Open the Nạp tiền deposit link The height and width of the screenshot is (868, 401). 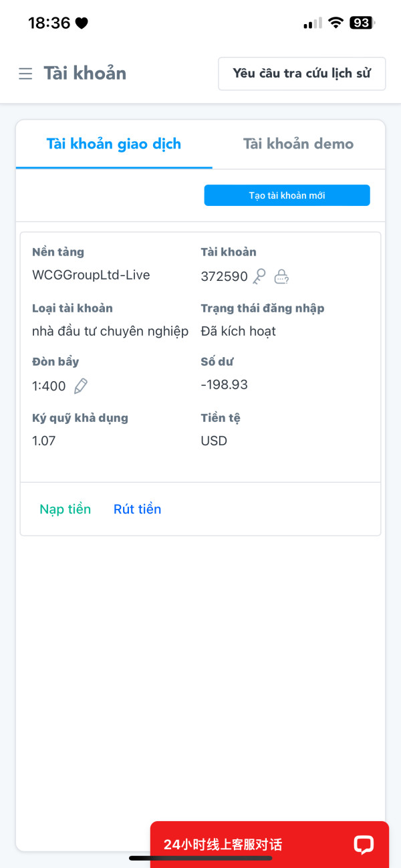[x=65, y=509]
